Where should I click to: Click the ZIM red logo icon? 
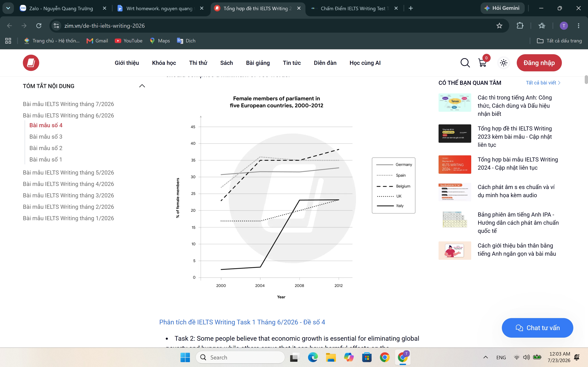pyautogui.click(x=31, y=63)
